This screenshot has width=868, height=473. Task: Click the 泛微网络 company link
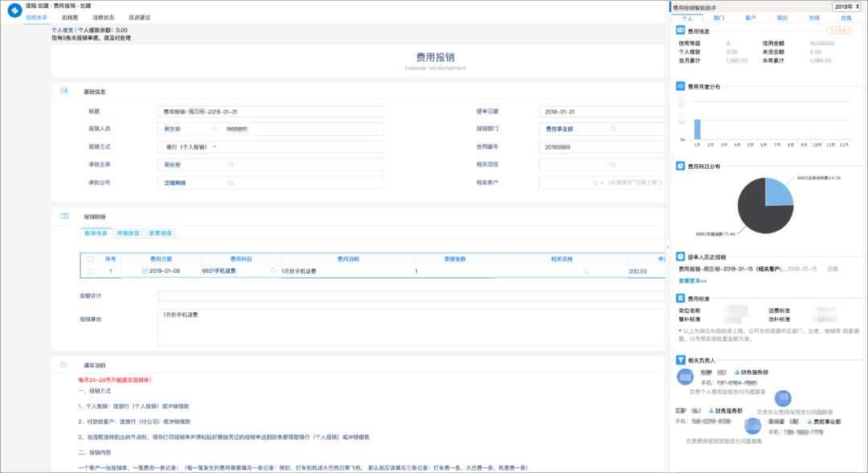point(175,183)
